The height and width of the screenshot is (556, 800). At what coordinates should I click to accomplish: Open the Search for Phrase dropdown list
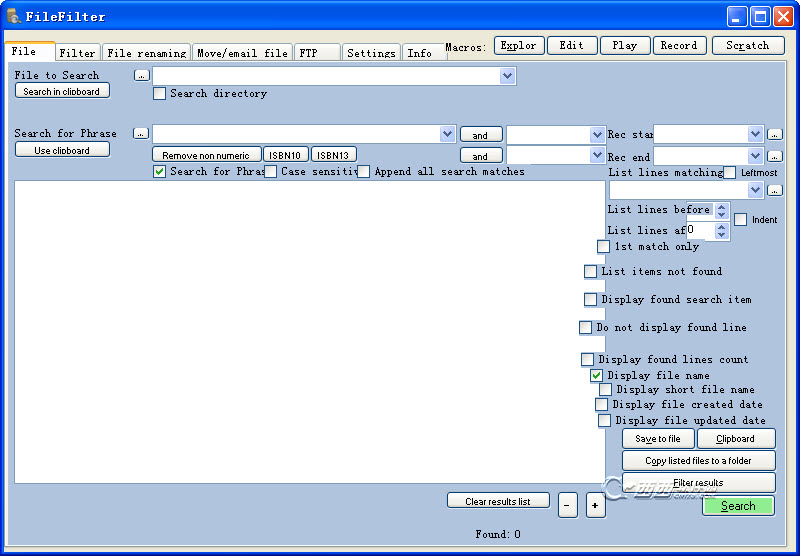447,134
